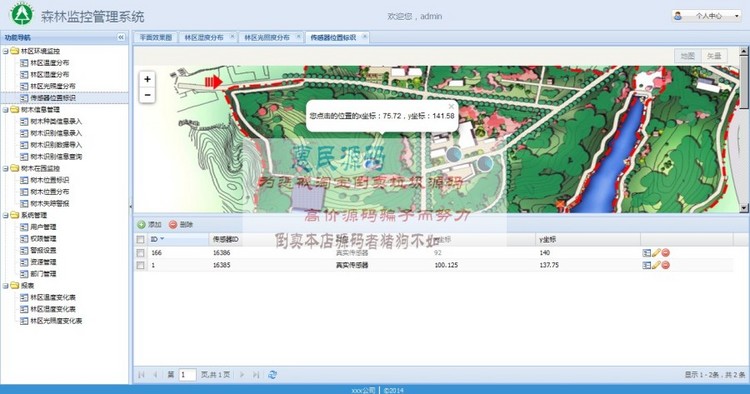Screen dimensions: 750x394
Task: Open 树木失踪警报 tree item
Action: click(x=50, y=203)
